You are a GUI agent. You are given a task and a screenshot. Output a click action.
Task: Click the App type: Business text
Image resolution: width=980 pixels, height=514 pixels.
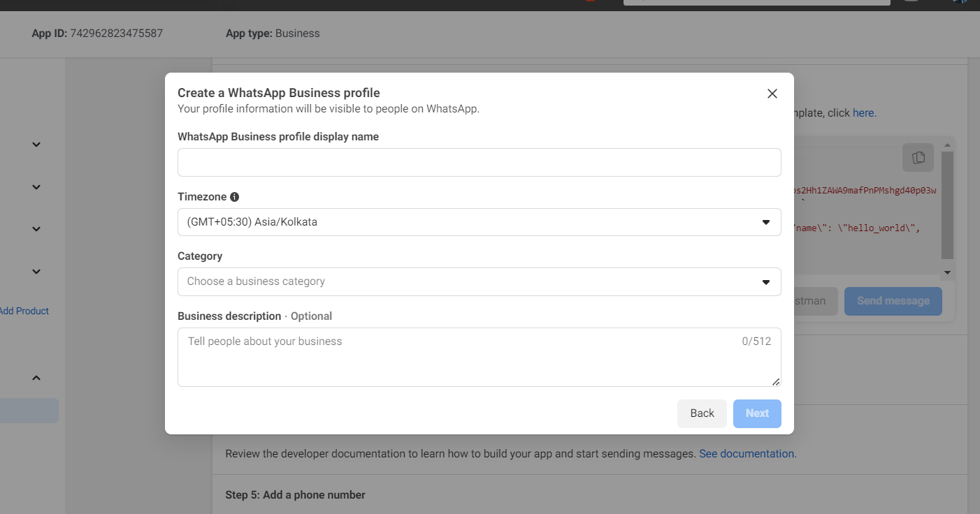(273, 33)
